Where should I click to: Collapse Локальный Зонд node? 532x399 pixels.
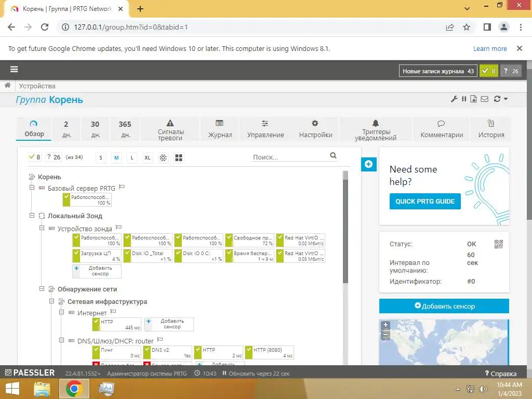32,216
